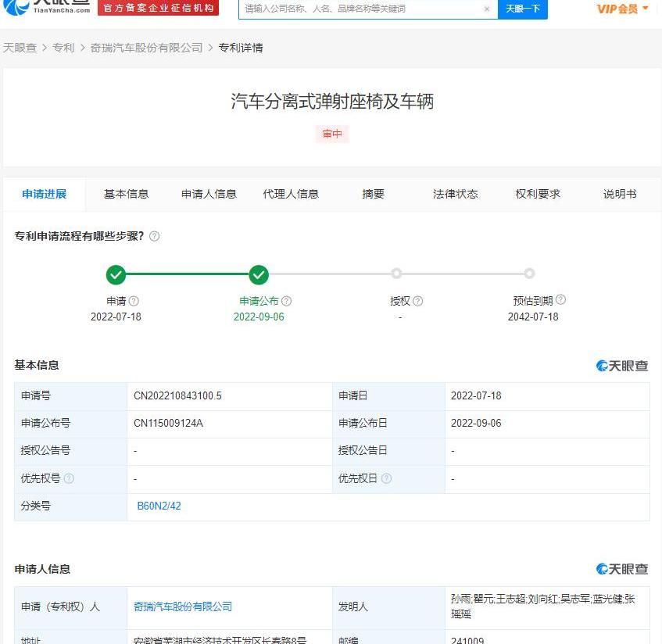662x644 pixels.
Task: Click the help icon beside 优先权日
Action: pos(386,478)
